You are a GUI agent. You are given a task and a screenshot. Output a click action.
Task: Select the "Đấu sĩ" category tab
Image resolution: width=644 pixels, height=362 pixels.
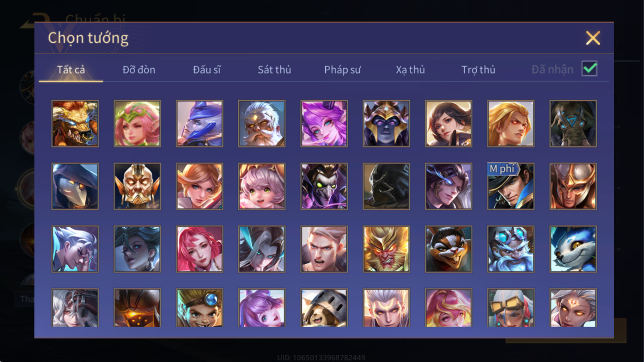[x=207, y=70]
